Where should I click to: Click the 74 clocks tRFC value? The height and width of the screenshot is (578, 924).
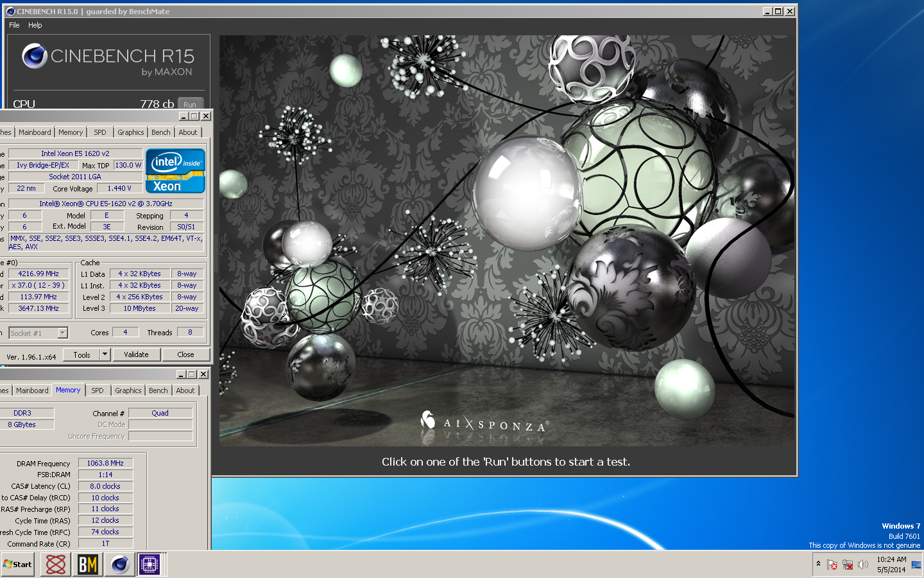click(105, 532)
